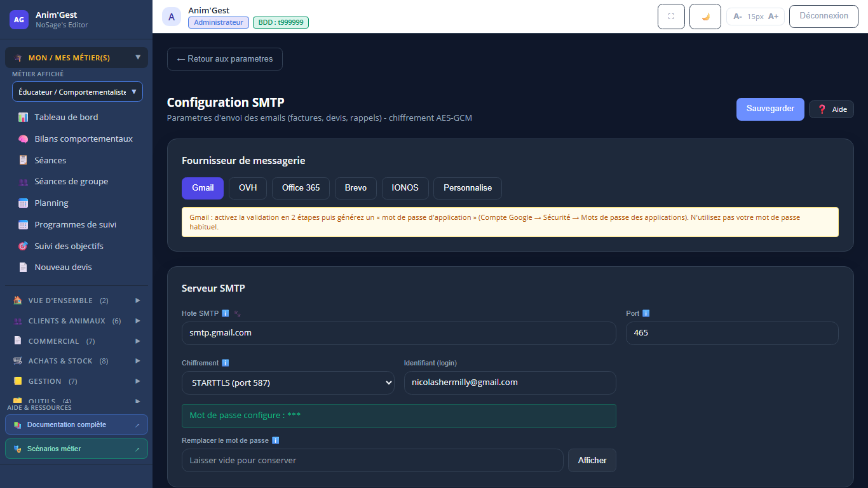Click the info icon beside Port label
Viewport: 868px width, 488px height.
tap(646, 313)
